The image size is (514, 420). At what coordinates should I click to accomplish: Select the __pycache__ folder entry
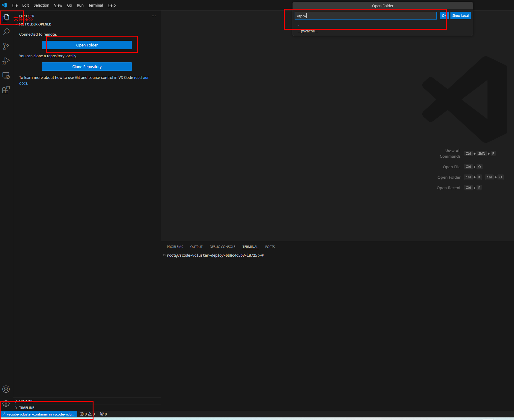tap(308, 31)
